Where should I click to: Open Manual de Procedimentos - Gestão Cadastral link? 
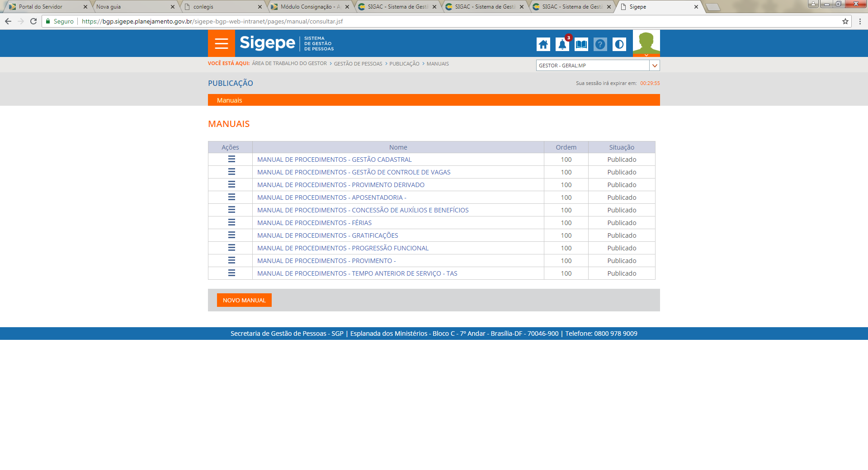tap(335, 160)
